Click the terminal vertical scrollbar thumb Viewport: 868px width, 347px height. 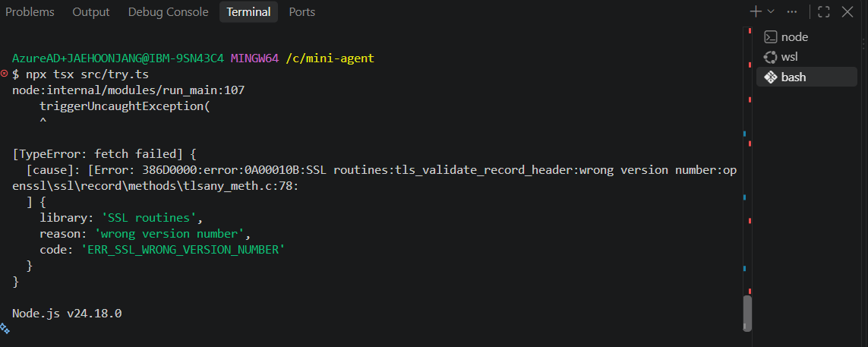[747, 314]
